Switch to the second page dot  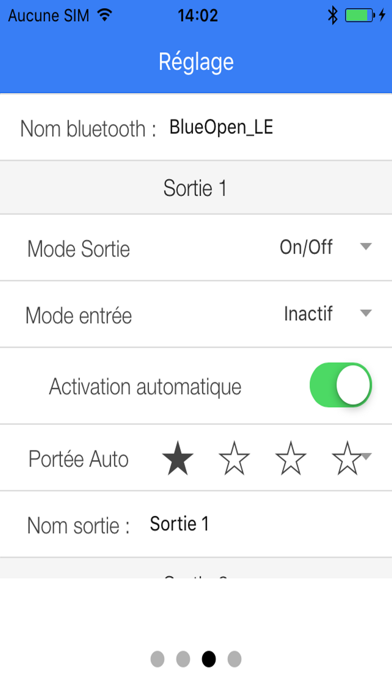point(183,659)
